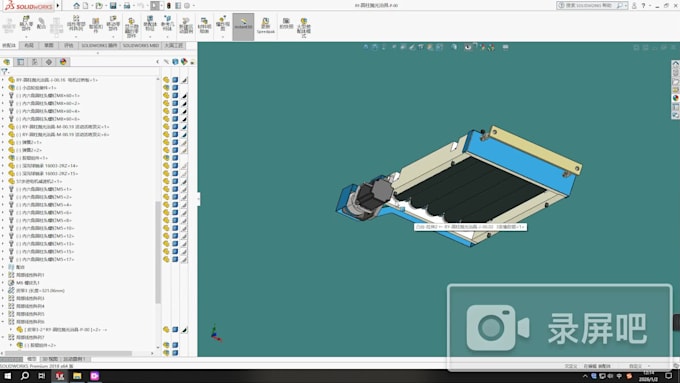Viewport: 680px width, 383px height.
Task: Open the 布局 ribbon tab
Action: tap(29, 46)
